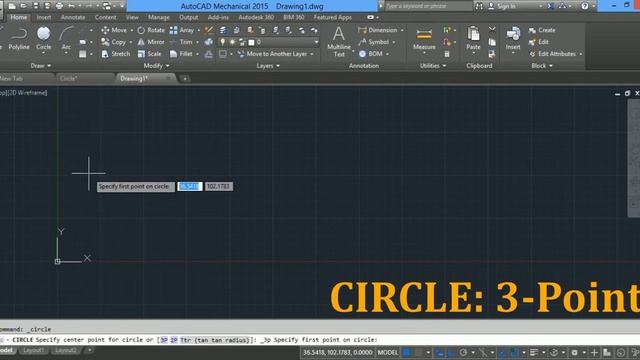Toggle polar tracking in status bar

463,352
